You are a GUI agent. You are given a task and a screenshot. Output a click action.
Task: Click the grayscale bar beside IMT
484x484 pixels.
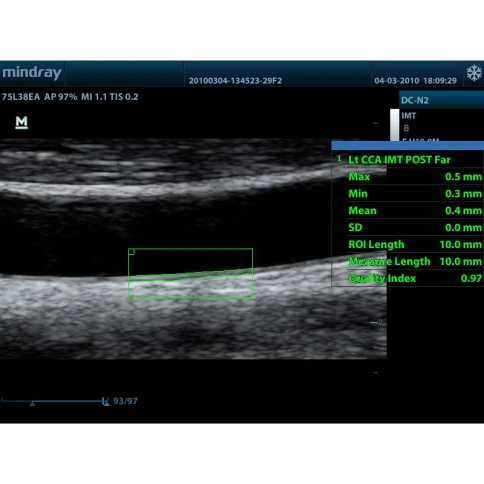pos(395,125)
